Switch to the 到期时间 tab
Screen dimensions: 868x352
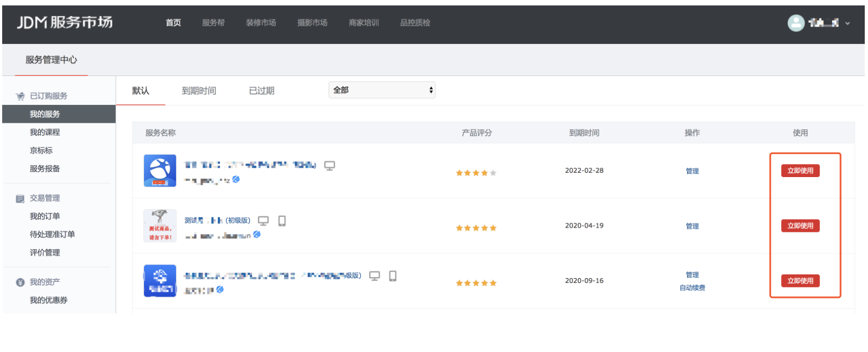(199, 91)
